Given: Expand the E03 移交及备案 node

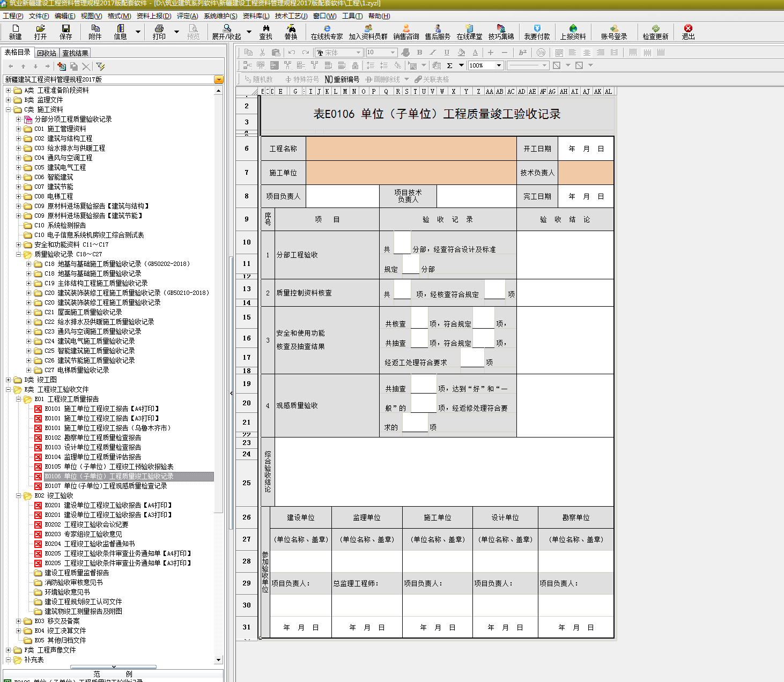Looking at the screenshot, I should (18, 621).
